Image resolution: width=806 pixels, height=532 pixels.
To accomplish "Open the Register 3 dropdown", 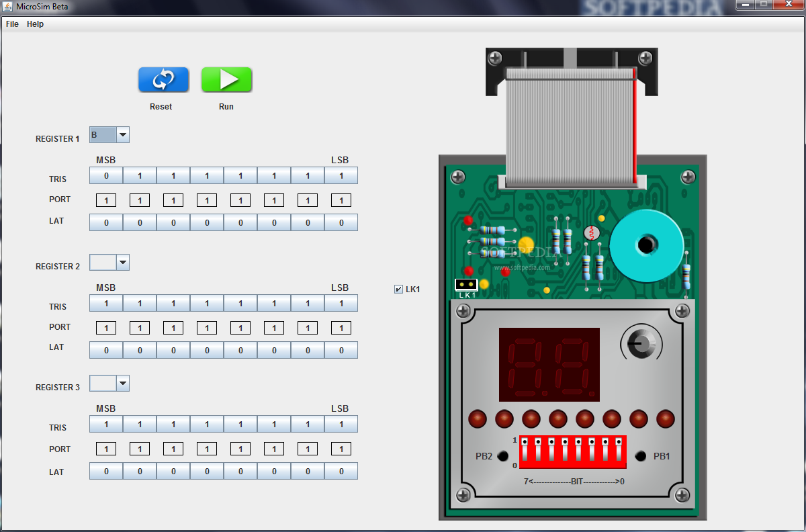I will [109, 384].
